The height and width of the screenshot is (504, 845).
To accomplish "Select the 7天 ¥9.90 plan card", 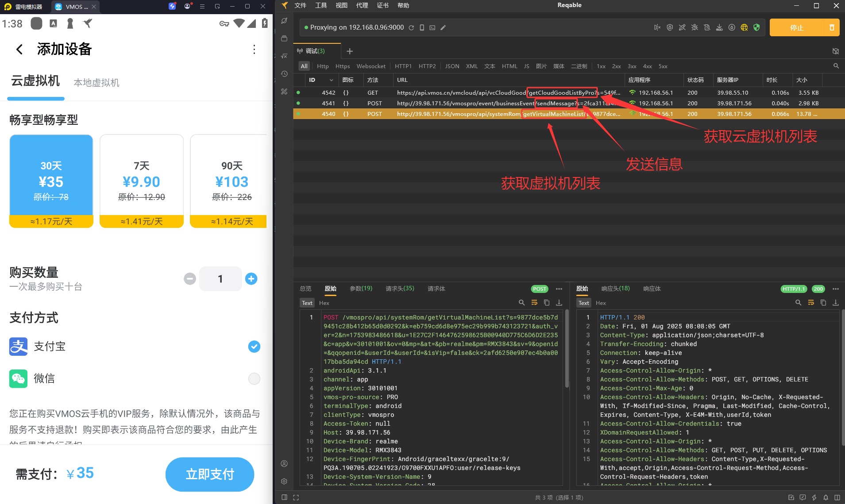I will [x=142, y=181].
